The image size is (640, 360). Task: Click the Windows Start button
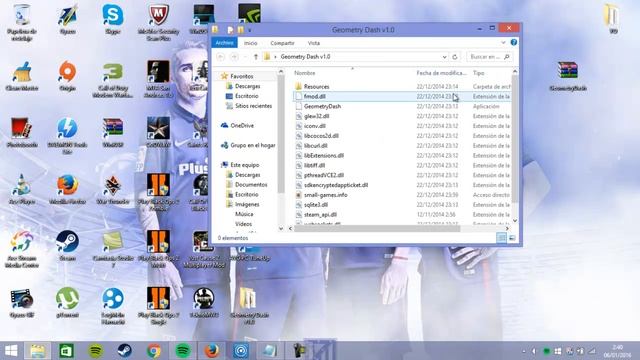pyautogui.click(x=11, y=351)
